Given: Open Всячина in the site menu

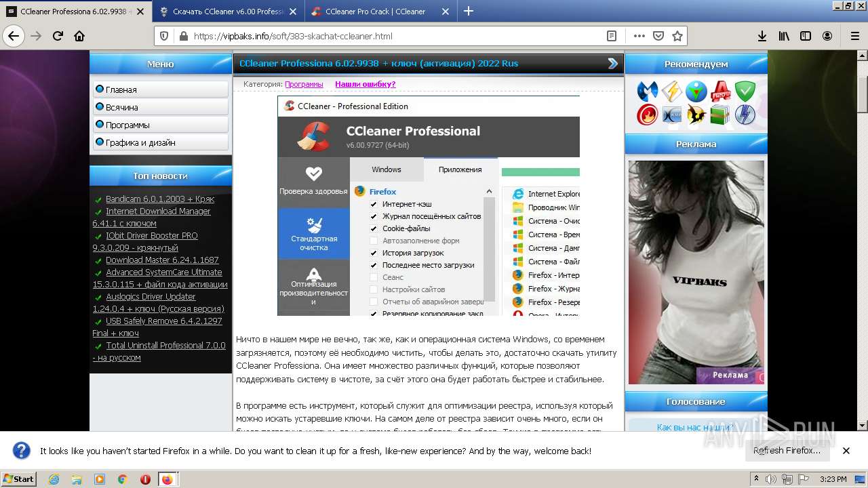Looking at the screenshot, I should coord(161,107).
